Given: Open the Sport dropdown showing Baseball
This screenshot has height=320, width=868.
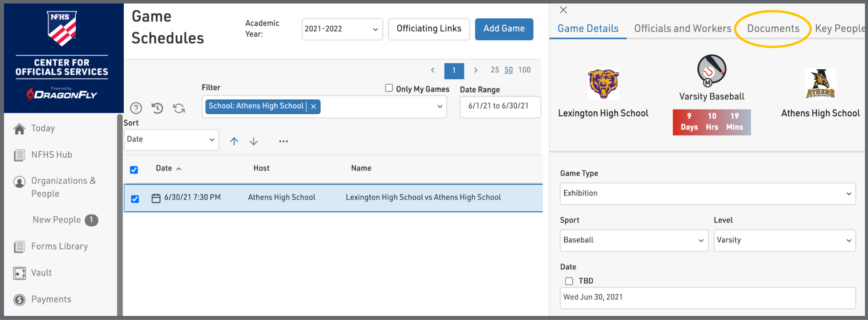Looking at the screenshot, I should 634,240.
